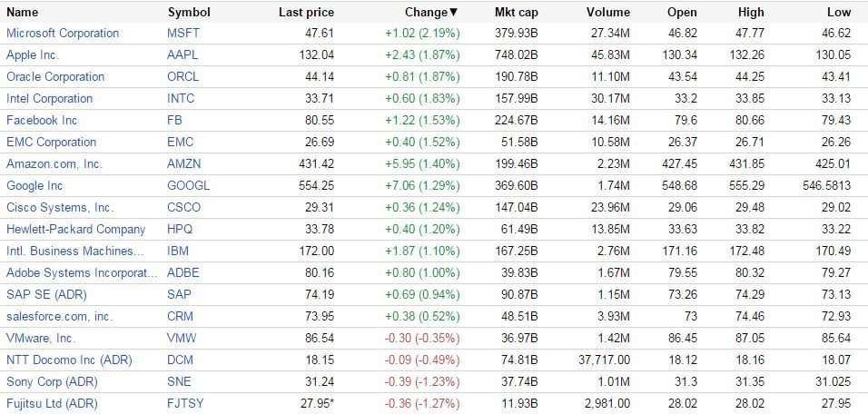This screenshot has width=868, height=414.
Task: Open the VMware, Inc. link
Action: click(x=41, y=339)
